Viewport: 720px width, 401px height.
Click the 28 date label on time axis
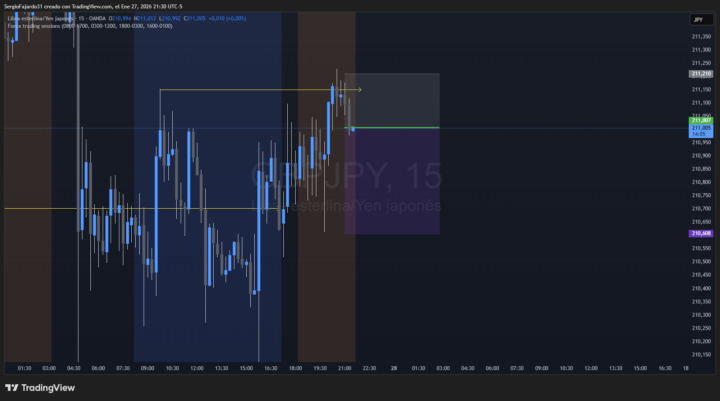click(394, 368)
